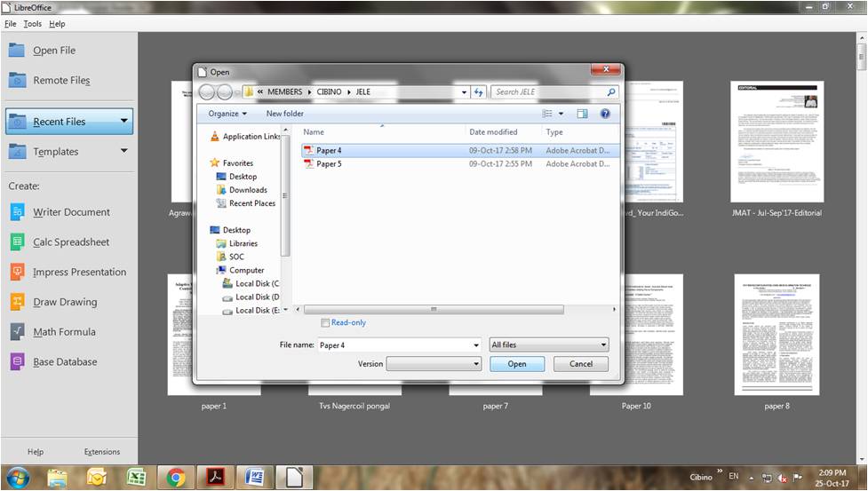868x491 pixels.
Task: Click the Open File folder icon
Action: pyautogui.click(x=17, y=51)
